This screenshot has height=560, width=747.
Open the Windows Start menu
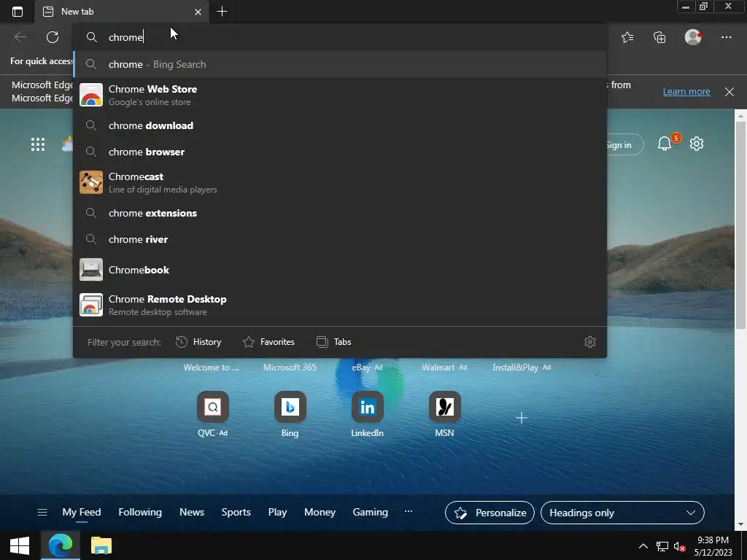click(x=20, y=545)
